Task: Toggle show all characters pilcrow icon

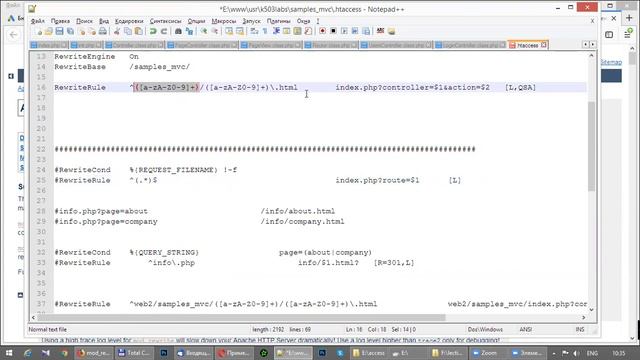Action: [x=265, y=31]
